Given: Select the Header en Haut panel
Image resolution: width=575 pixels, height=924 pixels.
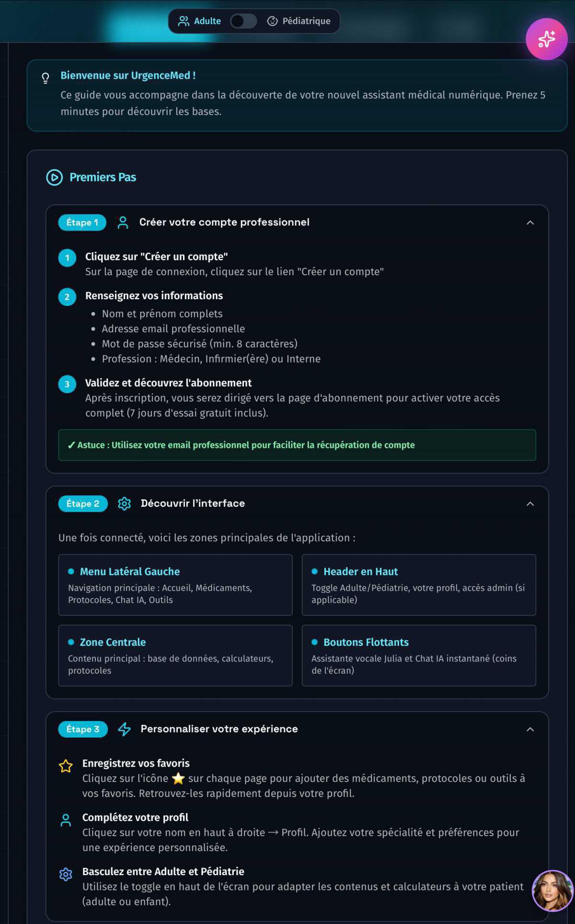Looking at the screenshot, I should [419, 585].
